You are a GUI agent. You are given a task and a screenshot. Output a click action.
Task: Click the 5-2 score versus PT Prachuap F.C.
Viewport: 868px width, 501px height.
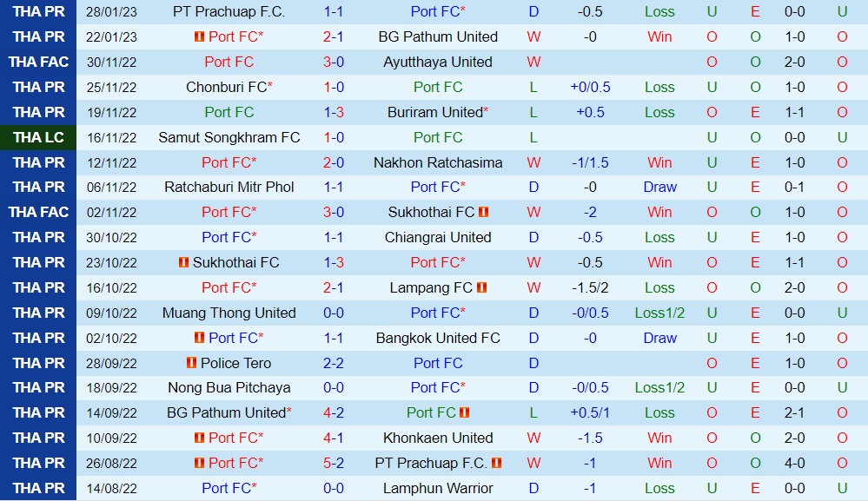point(334,463)
